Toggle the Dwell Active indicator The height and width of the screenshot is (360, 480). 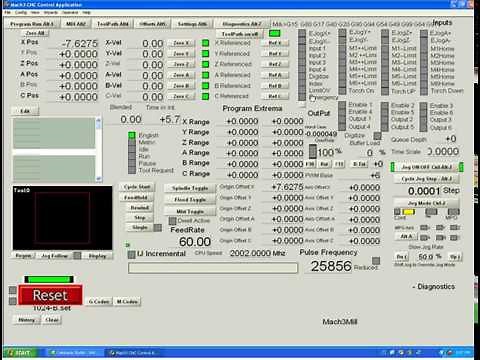172,221
